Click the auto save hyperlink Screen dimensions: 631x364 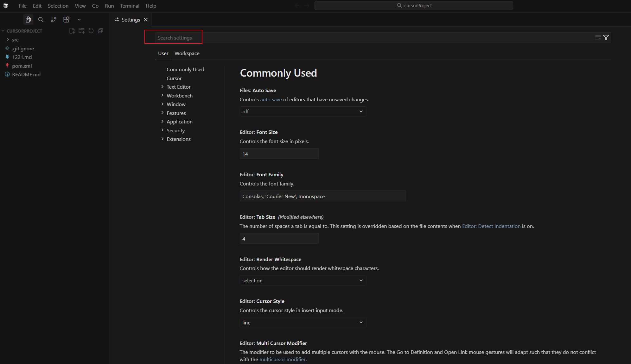pyautogui.click(x=271, y=99)
